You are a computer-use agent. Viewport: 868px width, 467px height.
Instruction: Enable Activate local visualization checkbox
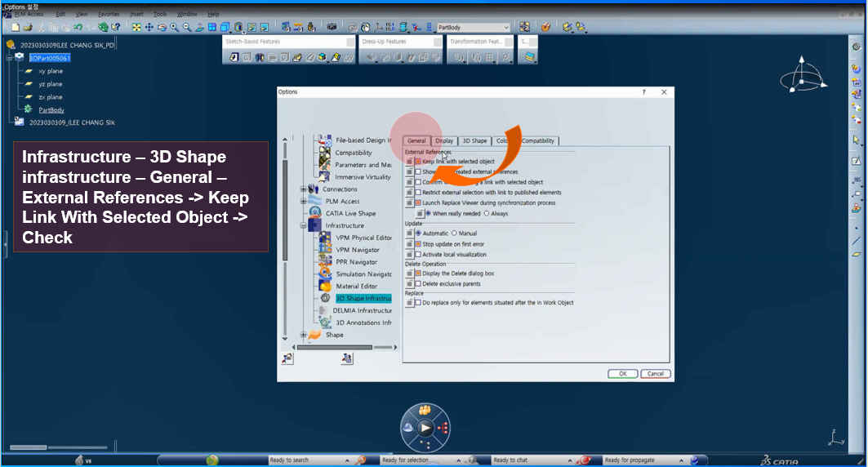click(x=418, y=255)
